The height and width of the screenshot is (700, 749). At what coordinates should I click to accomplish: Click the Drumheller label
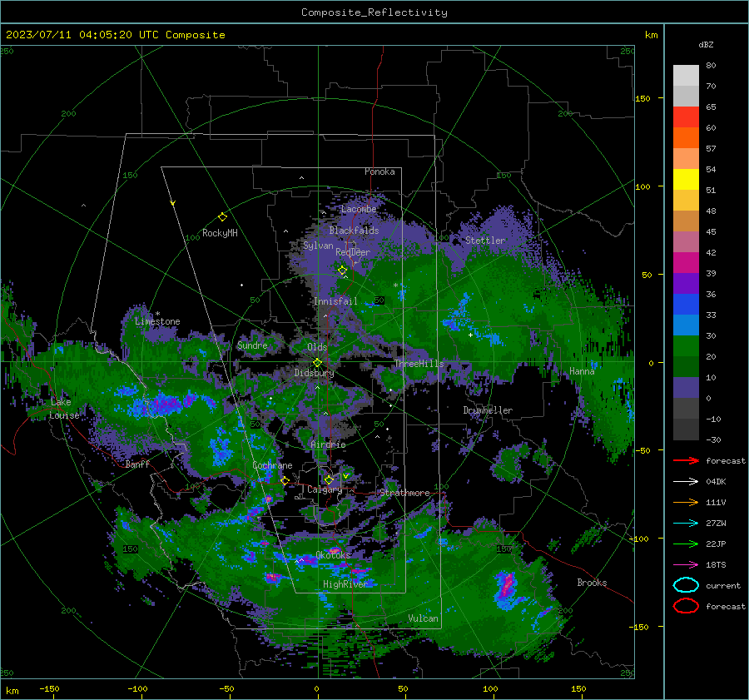click(x=488, y=410)
